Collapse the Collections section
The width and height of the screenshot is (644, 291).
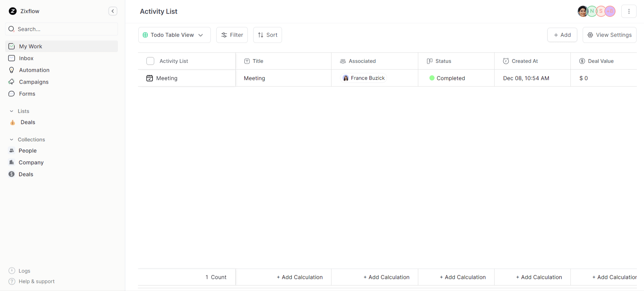(x=12, y=139)
